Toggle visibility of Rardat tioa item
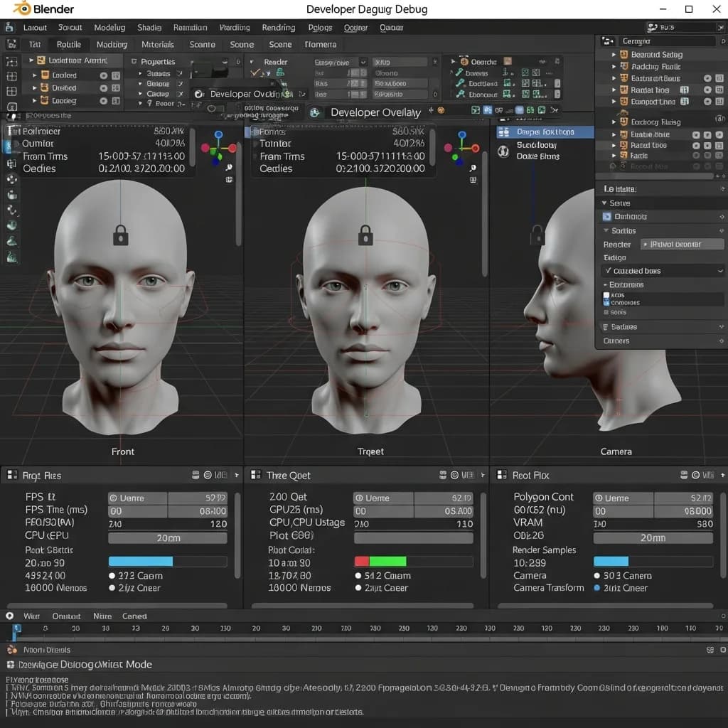 pyautogui.click(x=707, y=90)
